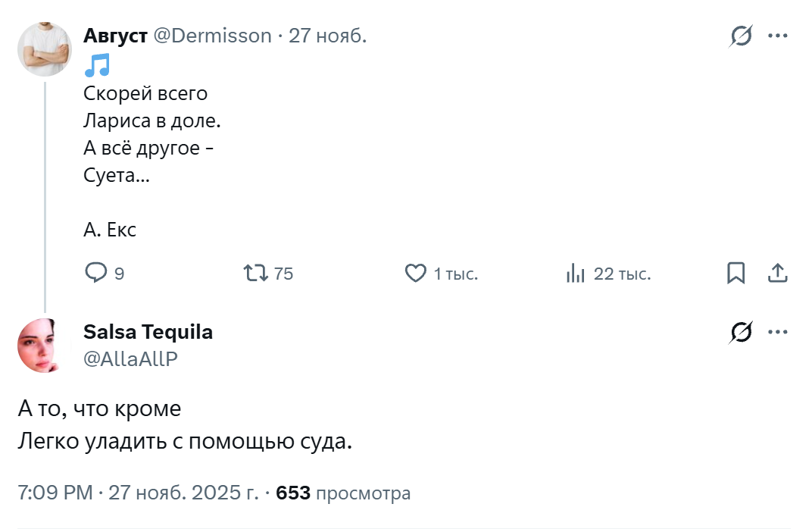
Task: Open the more options menu on Август's post
Action: click(778, 36)
